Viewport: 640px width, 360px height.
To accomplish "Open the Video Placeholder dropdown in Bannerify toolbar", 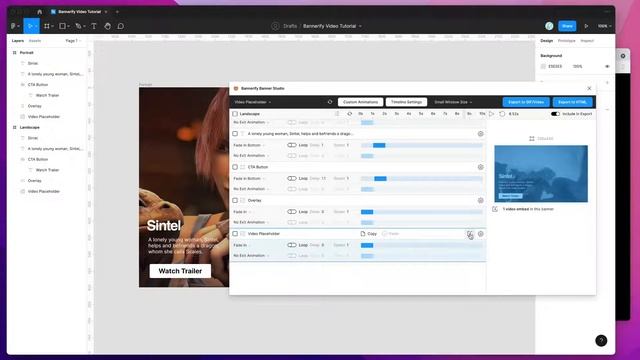I will pos(253,102).
